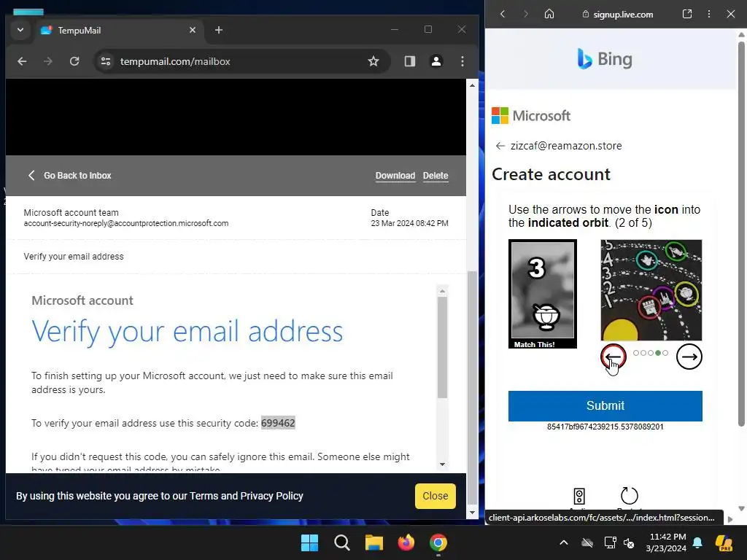Click TempuMail page scrollbar down arrow

(x=472, y=513)
